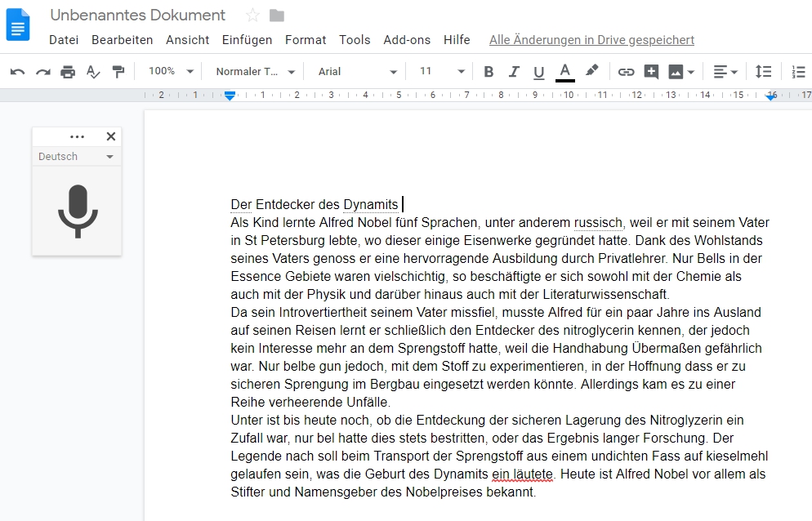Run the spell check icon

(93, 72)
